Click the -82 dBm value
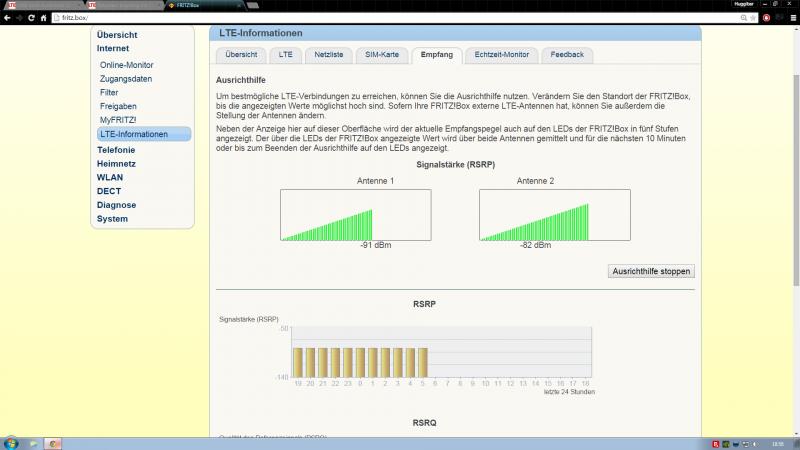 click(x=535, y=245)
